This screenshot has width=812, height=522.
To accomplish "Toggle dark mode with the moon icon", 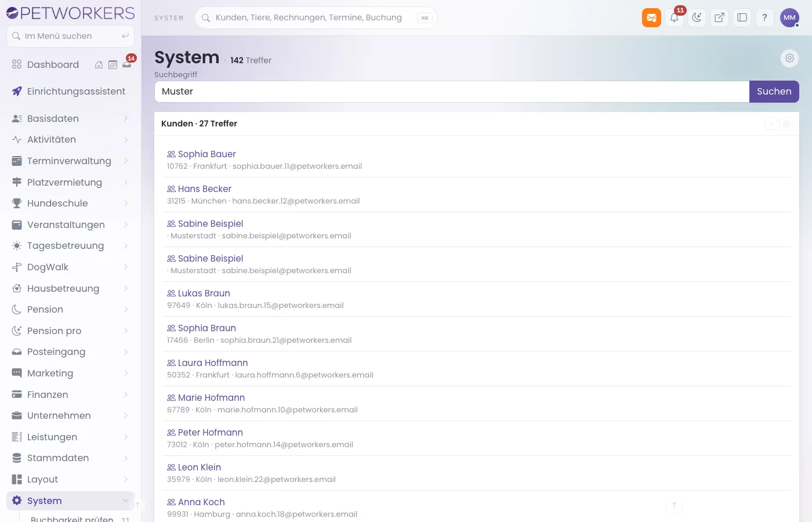I will (x=697, y=17).
